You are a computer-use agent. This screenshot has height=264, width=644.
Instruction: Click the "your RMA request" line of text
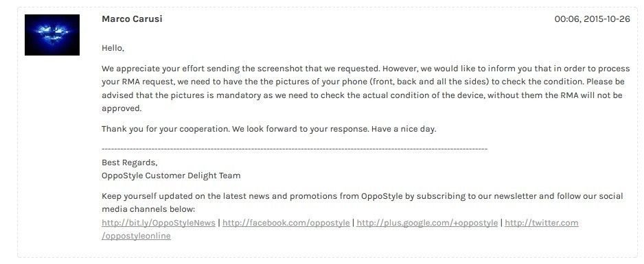coord(363,82)
